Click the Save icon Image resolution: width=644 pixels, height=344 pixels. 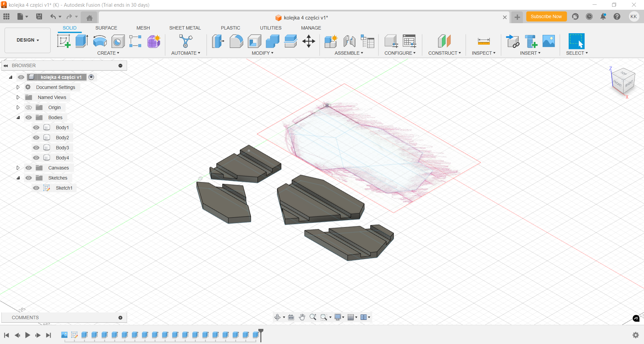pyautogui.click(x=39, y=16)
